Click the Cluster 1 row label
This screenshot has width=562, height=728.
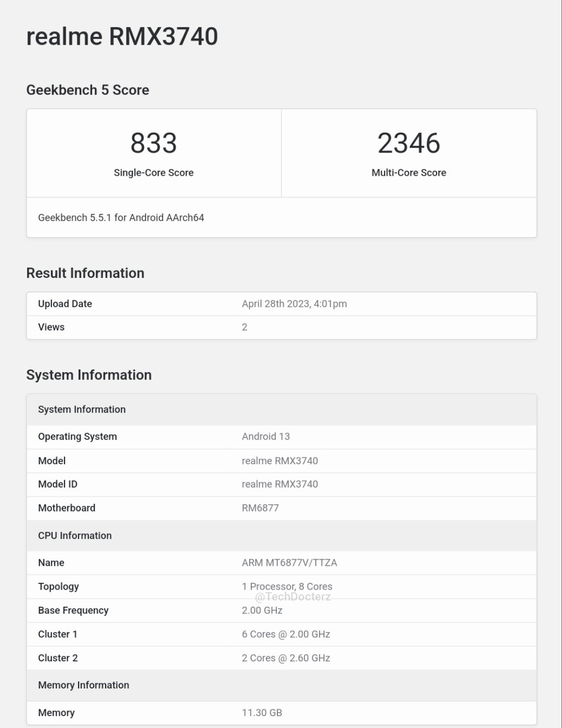tap(58, 634)
